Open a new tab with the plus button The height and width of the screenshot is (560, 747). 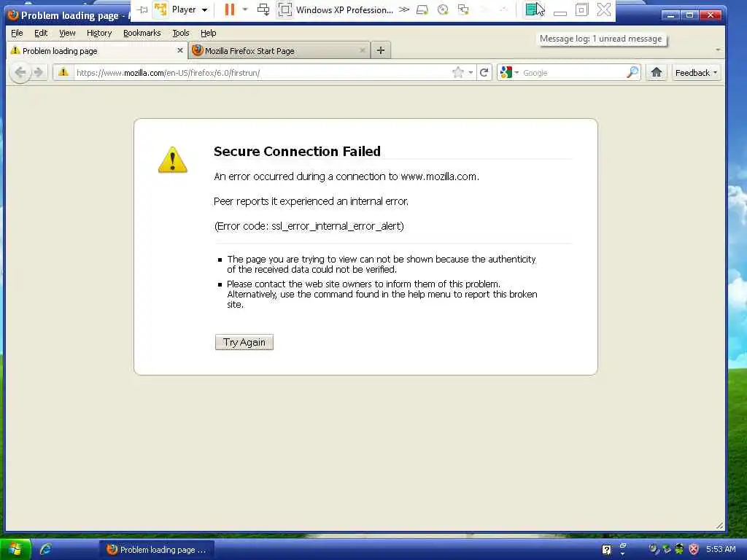380,50
